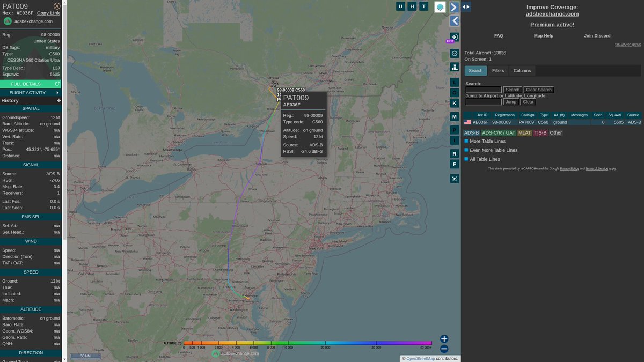Screen dimensions: 644x362
Task: Click the podium statistics icon
Action: click(x=455, y=67)
